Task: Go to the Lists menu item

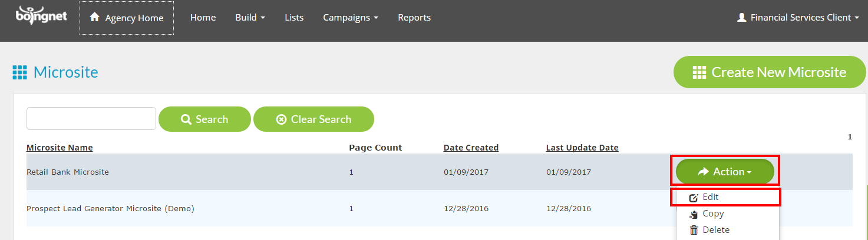Action: point(294,18)
